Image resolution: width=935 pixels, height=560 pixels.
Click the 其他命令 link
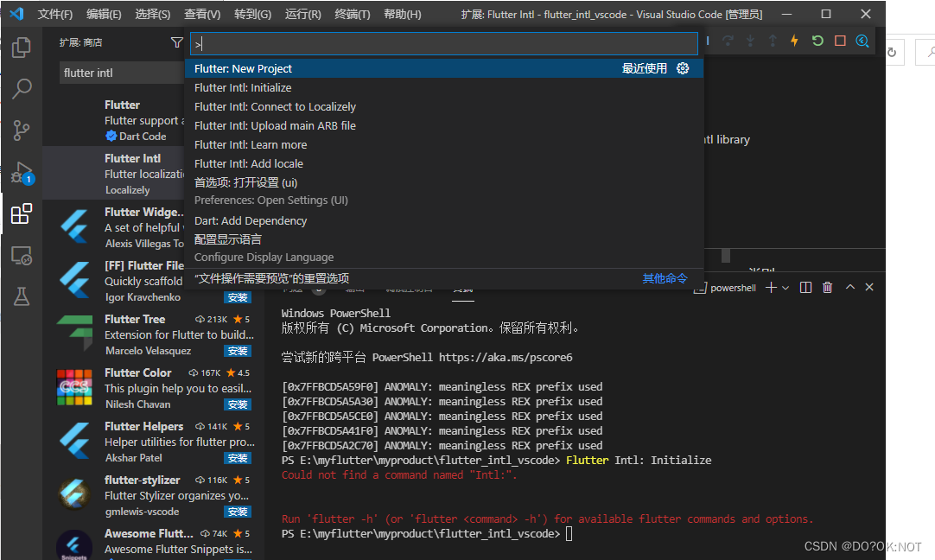665,278
